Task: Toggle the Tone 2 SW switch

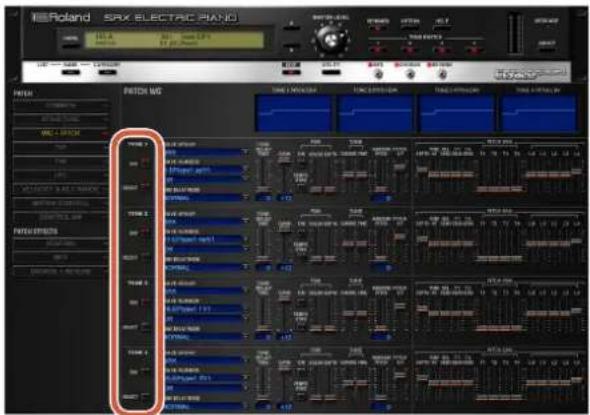Action: [x=145, y=233]
